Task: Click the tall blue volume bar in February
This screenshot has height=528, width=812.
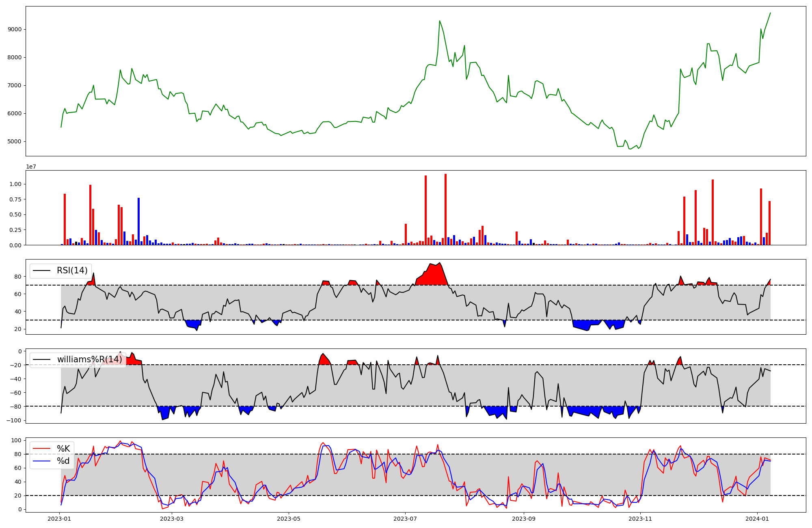Action: click(138, 221)
